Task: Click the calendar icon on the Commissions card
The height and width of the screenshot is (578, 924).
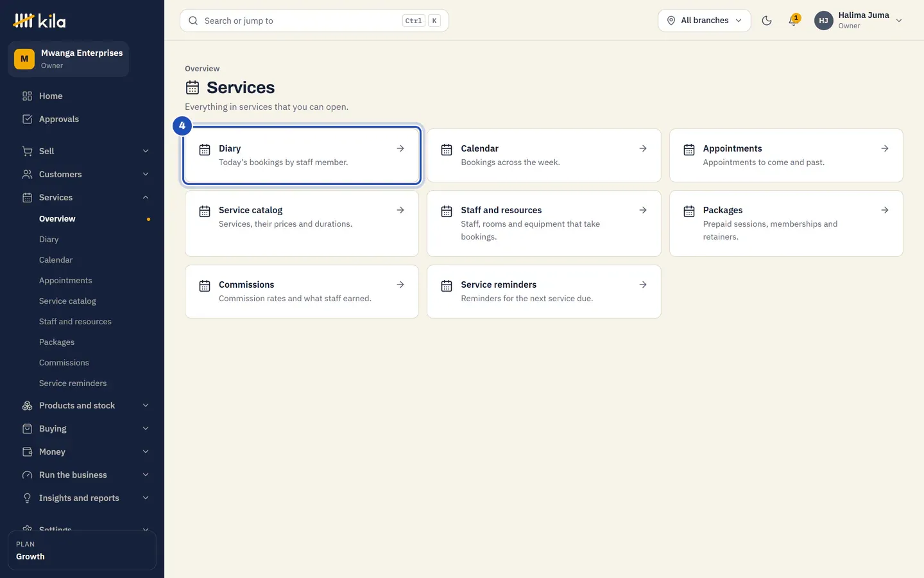Action: [x=205, y=286]
